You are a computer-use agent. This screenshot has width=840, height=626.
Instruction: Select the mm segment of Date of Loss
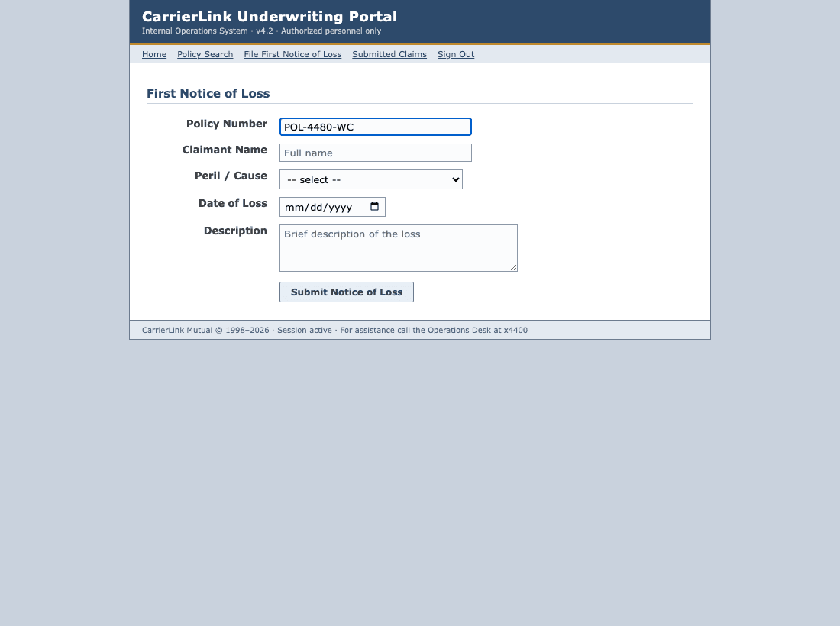point(294,207)
